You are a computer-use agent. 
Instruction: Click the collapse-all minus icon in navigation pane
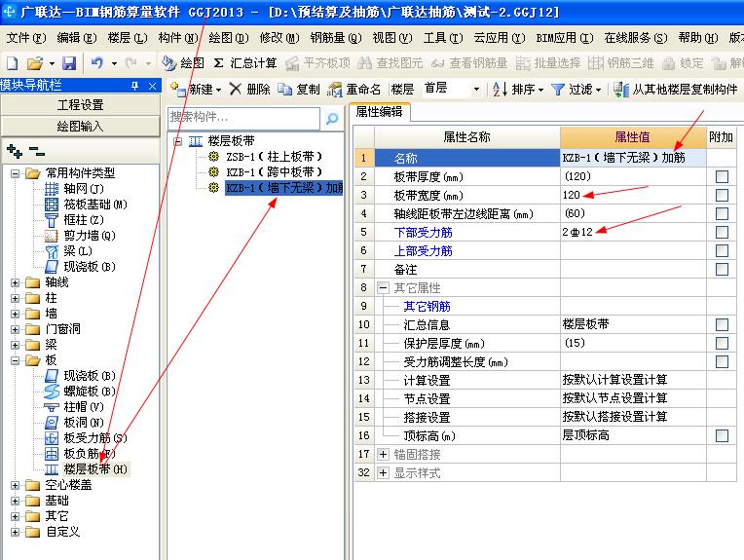(37, 152)
